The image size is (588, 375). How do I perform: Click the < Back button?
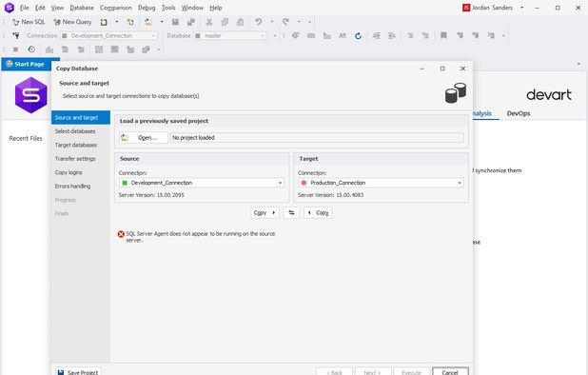(334, 372)
